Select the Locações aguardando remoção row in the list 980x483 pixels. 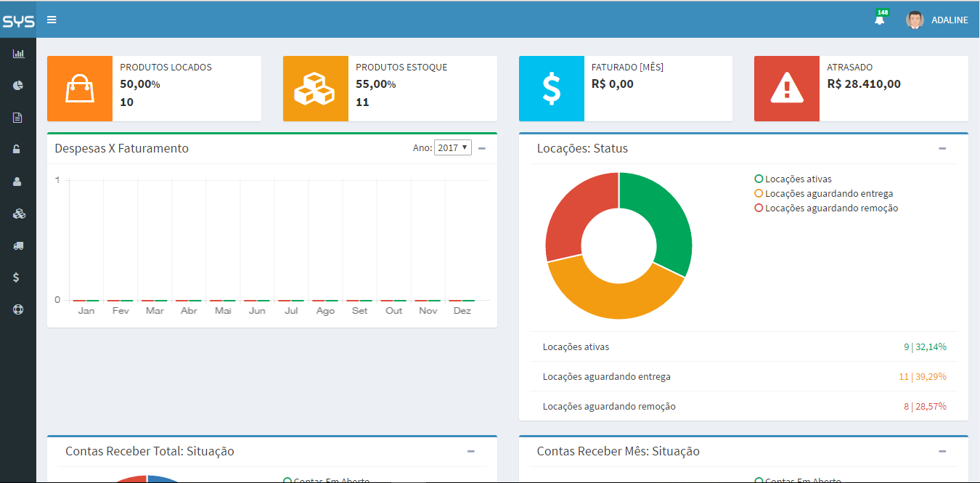pos(744,406)
